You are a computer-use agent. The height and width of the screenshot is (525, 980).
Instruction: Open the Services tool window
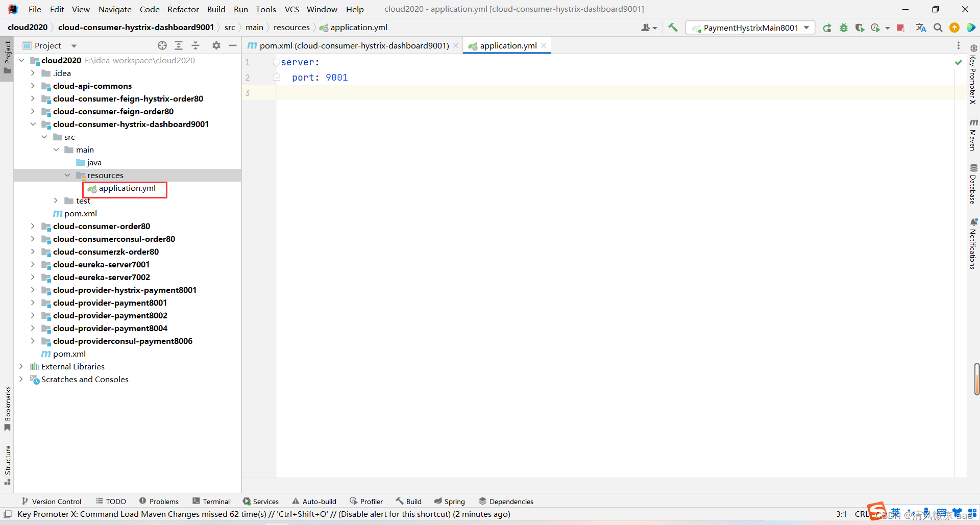tap(261, 502)
